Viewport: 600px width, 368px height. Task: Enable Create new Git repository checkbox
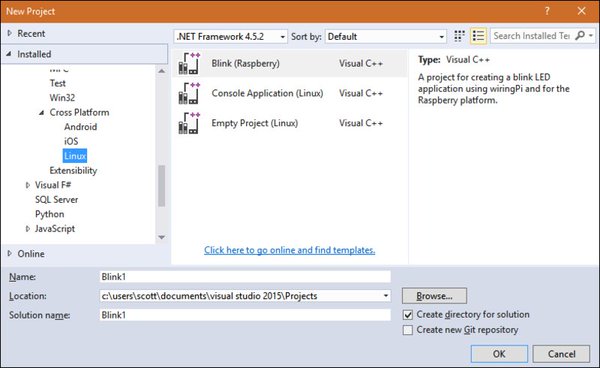point(408,330)
